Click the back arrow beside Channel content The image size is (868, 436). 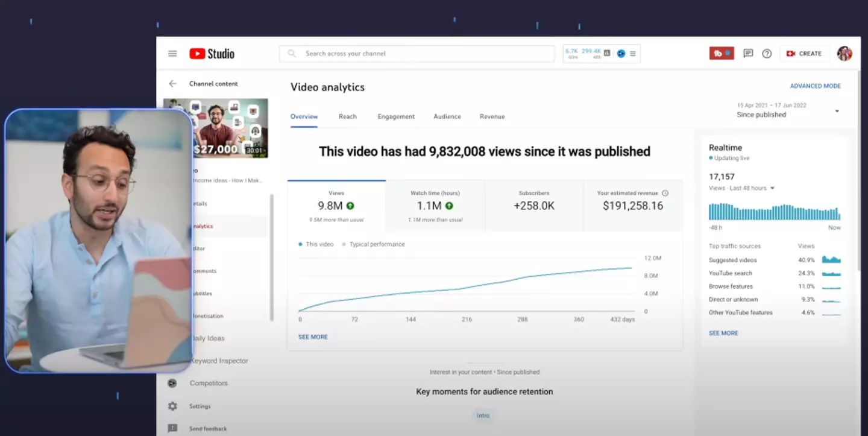(x=173, y=84)
